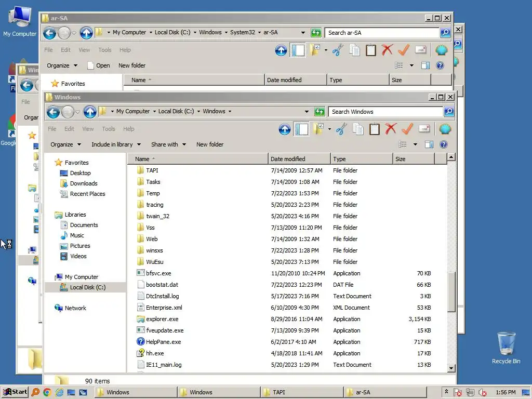The width and height of the screenshot is (532, 399).
Task: Click red X Delete icon in Windows toolbar
Action: click(391, 129)
